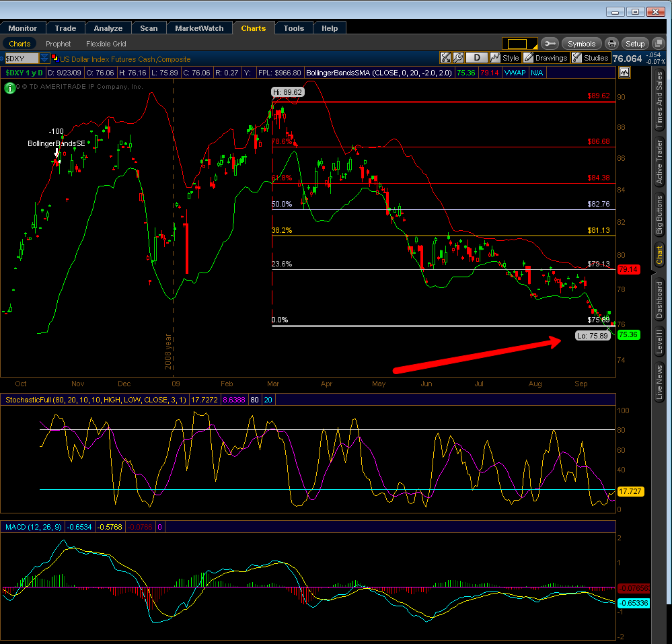The width and height of the screenshot is (672, 644).
Task: Click the crossed-arrows icon left of D button
Action: click(x=445, y=58)
